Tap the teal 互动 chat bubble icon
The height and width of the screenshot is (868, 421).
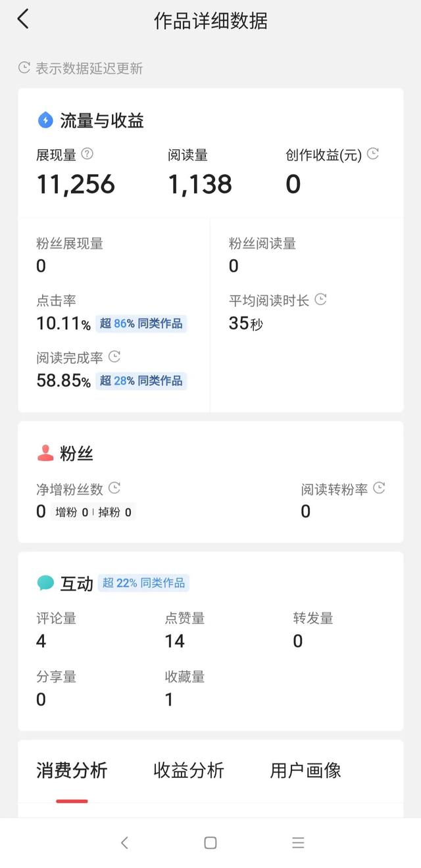coord(45,583)
